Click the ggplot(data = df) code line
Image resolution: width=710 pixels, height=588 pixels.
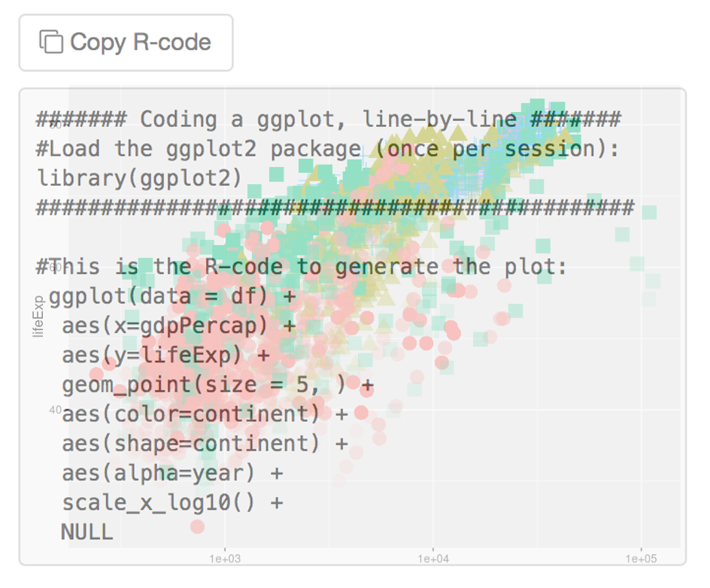[172, 296]
